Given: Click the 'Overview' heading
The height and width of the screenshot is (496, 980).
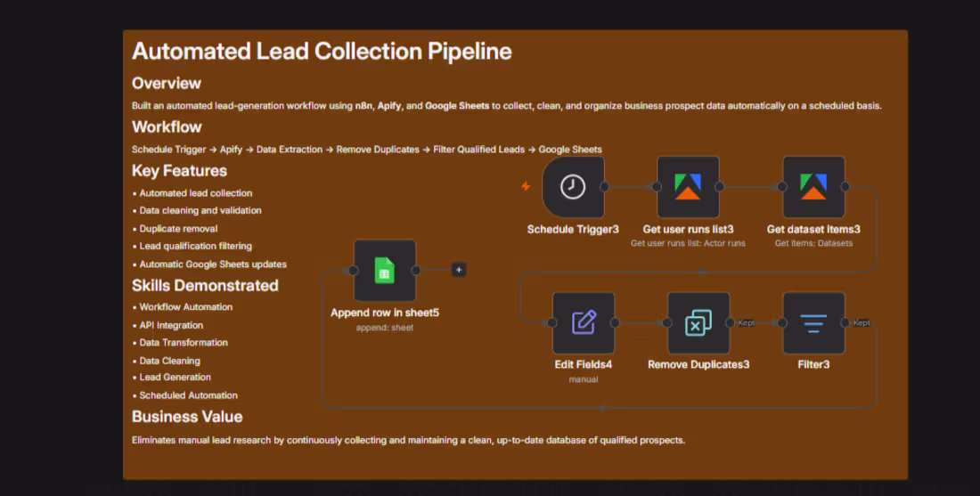Looking at the screenshot, I should 167,83.
